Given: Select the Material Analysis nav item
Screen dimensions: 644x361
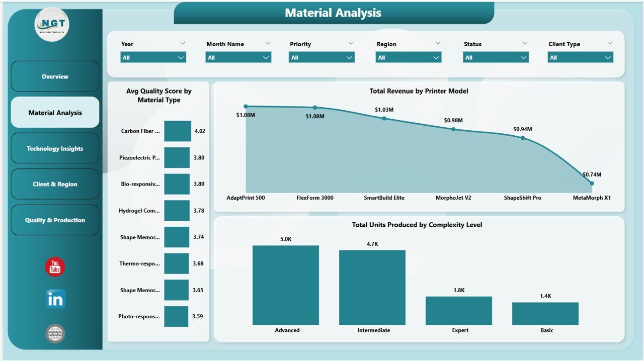Looking at the screenshot, I should pyautogui.click(x=55, y=112).
